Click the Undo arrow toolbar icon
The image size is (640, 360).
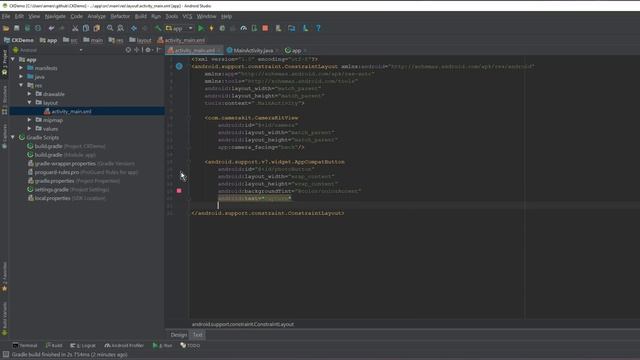[x=51, y=28]
